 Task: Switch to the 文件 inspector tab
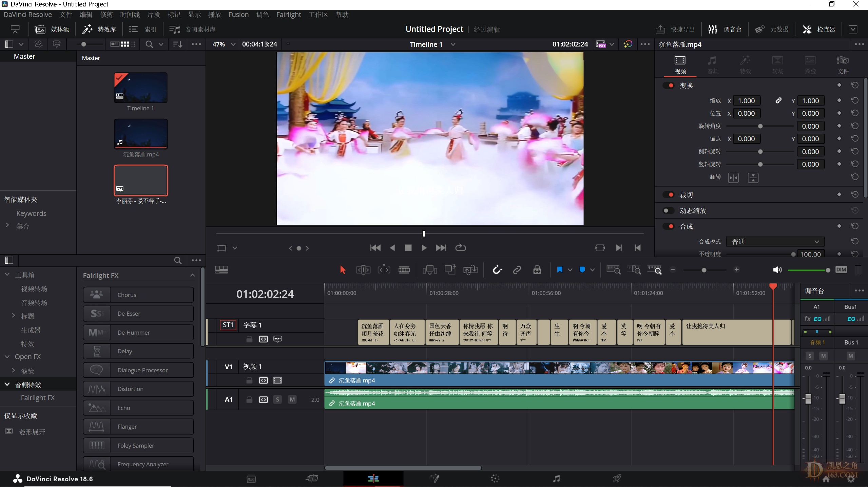point(843,65)
